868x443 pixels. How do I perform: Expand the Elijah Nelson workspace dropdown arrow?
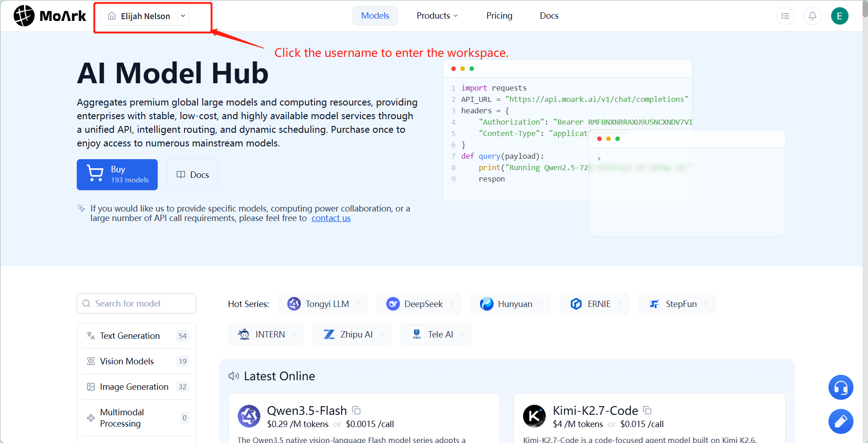pyautogui.click(x=183, y=16)
